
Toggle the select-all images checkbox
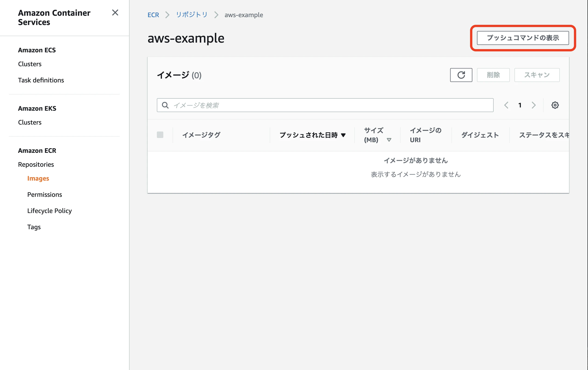pyautogui.click(x=160, y=135)
